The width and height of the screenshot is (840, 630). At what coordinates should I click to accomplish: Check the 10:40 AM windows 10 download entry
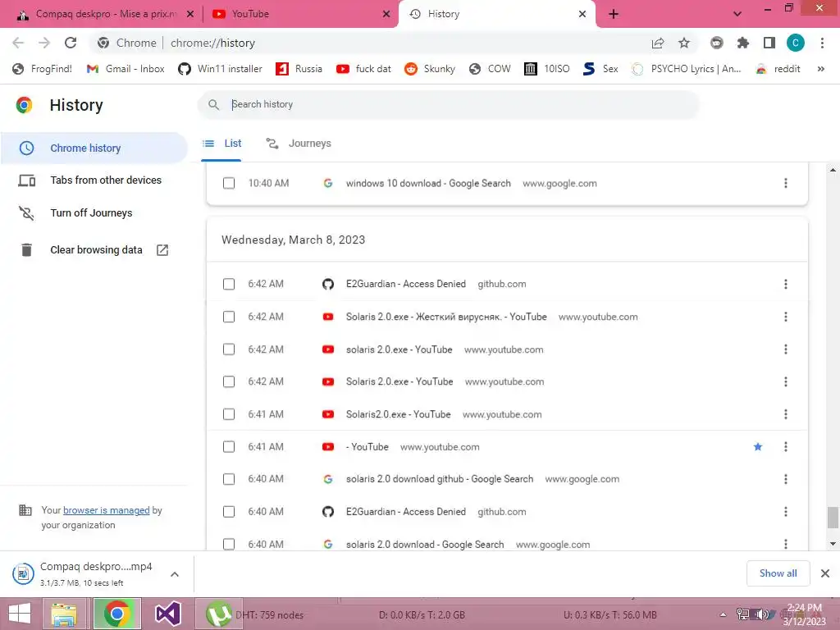point(229,183)
